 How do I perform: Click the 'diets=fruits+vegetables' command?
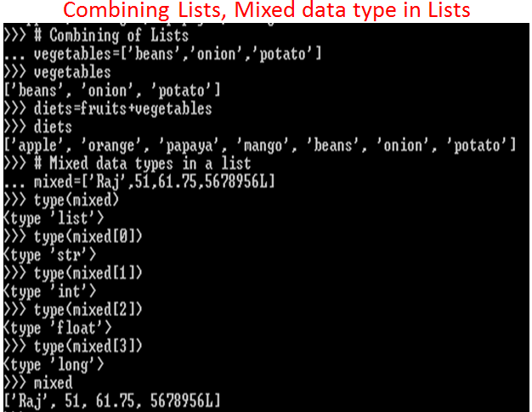[123, 110]
